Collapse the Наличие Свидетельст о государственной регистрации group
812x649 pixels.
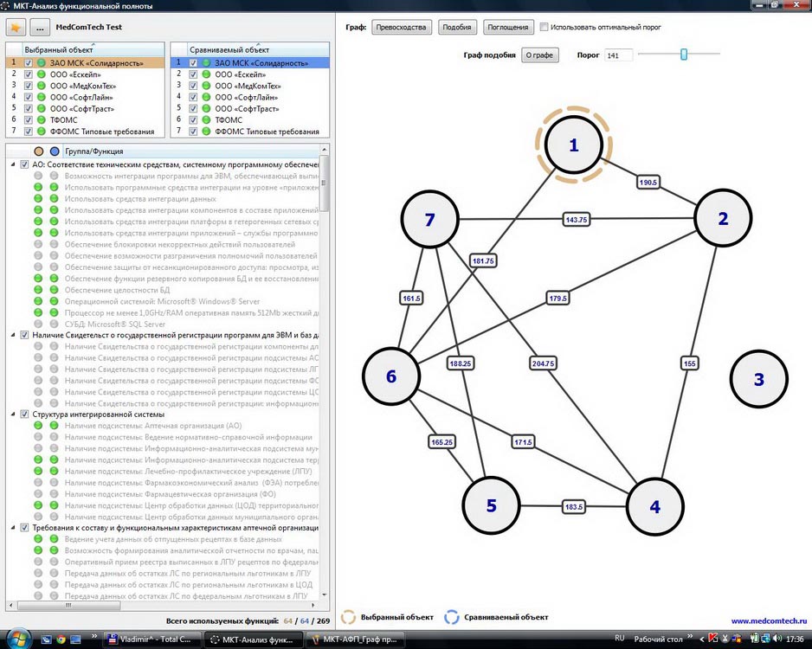point(13,335)
